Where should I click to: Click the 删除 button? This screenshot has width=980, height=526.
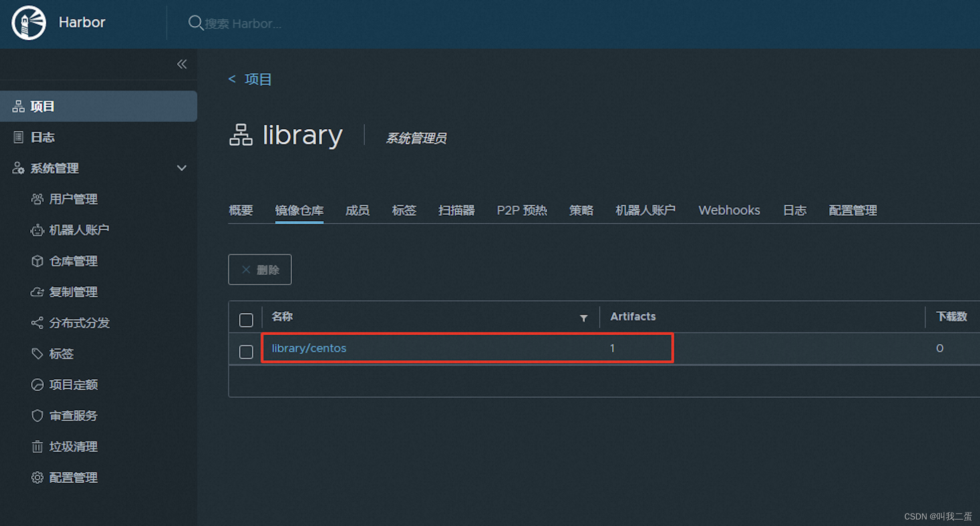tap(260, 269)
